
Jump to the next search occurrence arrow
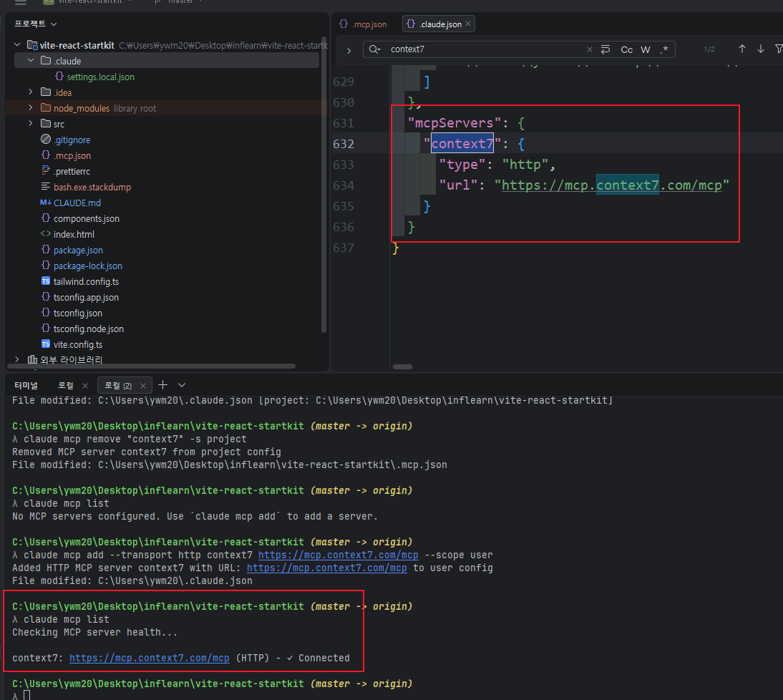[x=761, y=49]
